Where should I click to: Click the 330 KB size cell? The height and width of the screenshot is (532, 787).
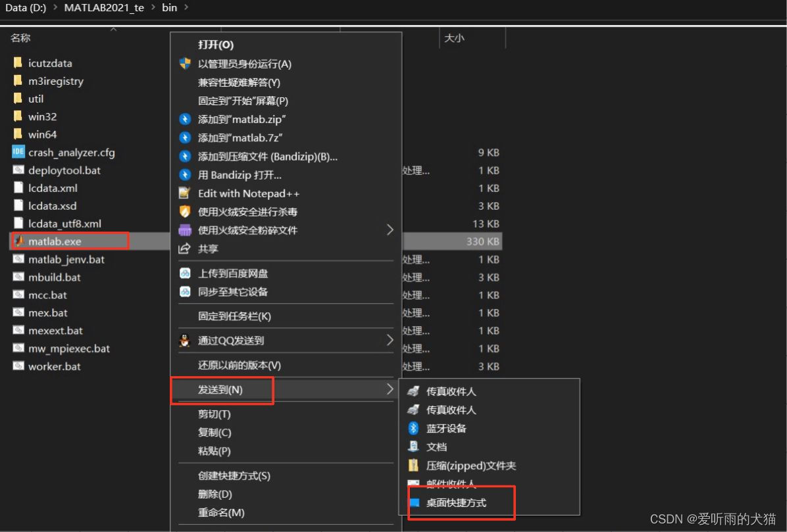tap(482, 241)
